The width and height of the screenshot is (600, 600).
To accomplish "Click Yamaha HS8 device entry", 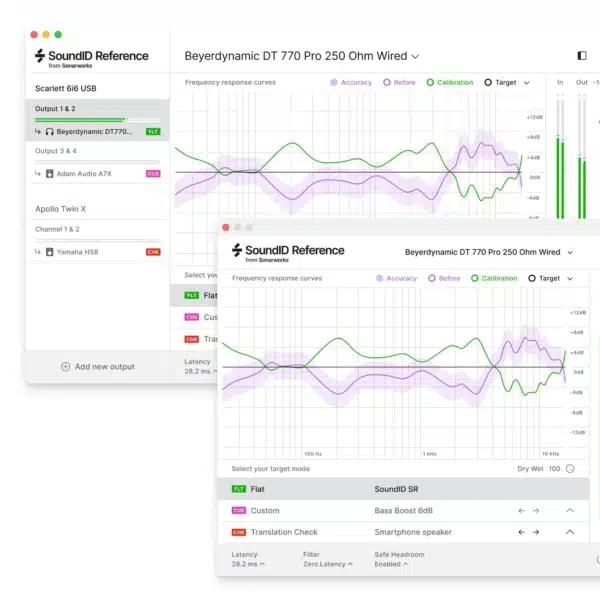I will [98, 252].
